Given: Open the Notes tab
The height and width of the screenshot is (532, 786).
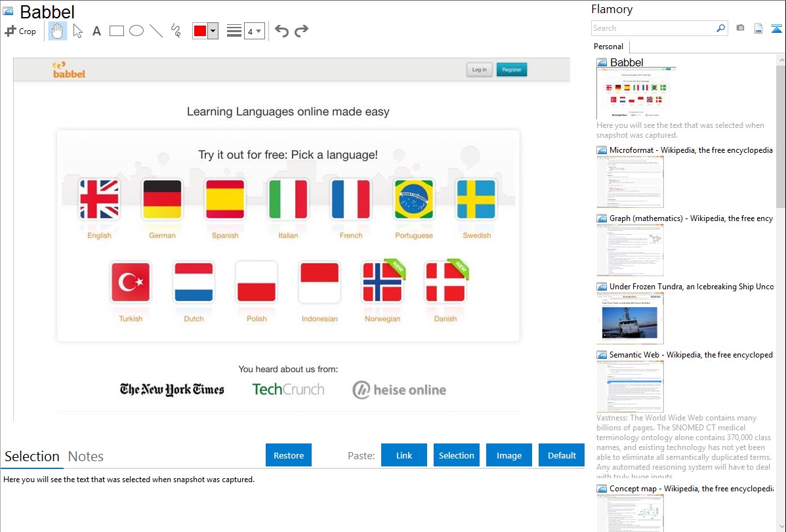Looking at the screenshot, I should (86, 457).
